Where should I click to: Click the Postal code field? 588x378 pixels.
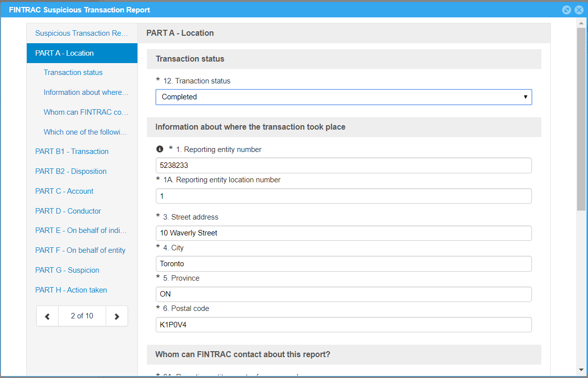tap(343, 325)
